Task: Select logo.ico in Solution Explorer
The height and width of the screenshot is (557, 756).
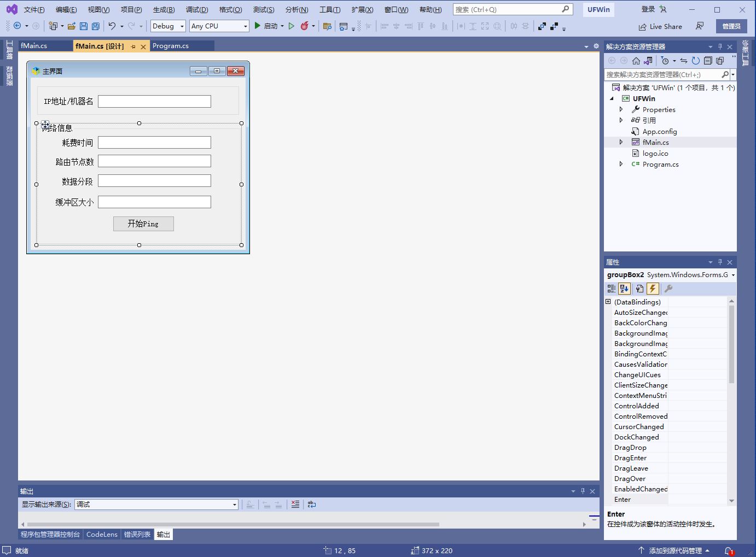Action: (655, 153)
